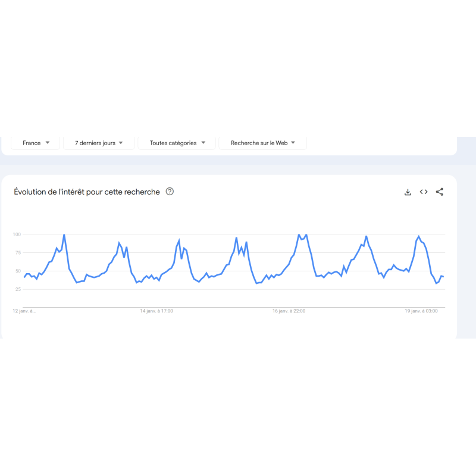The height and width of the screenshot is (476, 476).
Task: Share the interest over time chart
Action: pyautogui.click(x=439, y=192)
